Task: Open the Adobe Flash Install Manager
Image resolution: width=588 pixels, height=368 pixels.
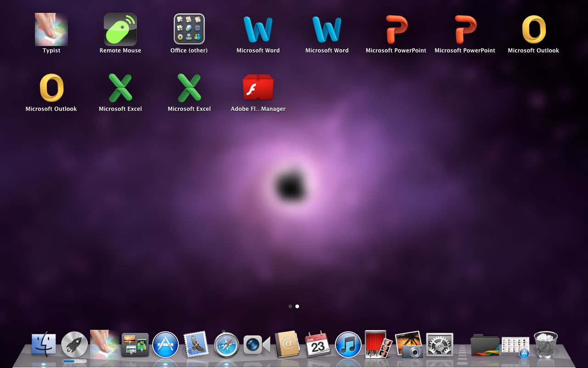Action: click(258, 87)
